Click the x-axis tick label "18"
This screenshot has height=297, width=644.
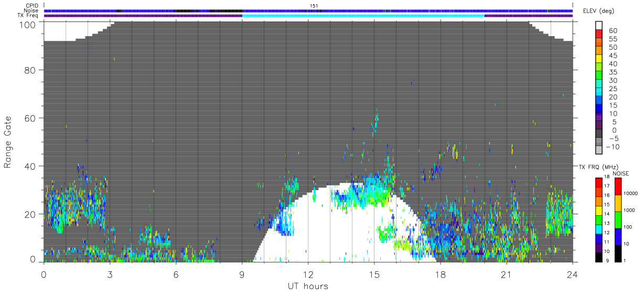click(440, 275)
